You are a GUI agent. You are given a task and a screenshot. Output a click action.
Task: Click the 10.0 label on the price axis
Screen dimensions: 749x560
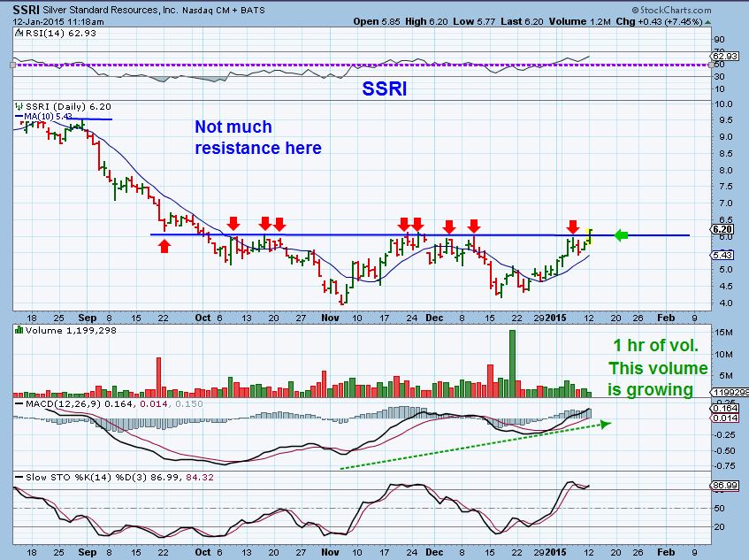[x=723, y=104]
